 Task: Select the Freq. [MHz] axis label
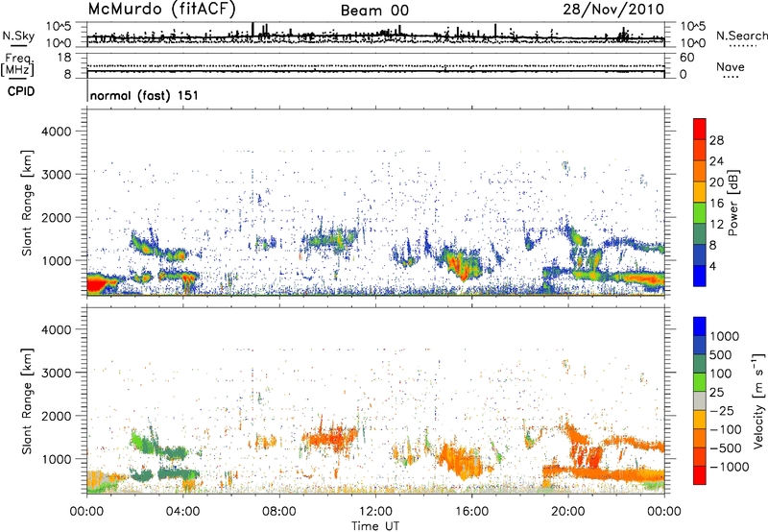(x=17, y=65)
